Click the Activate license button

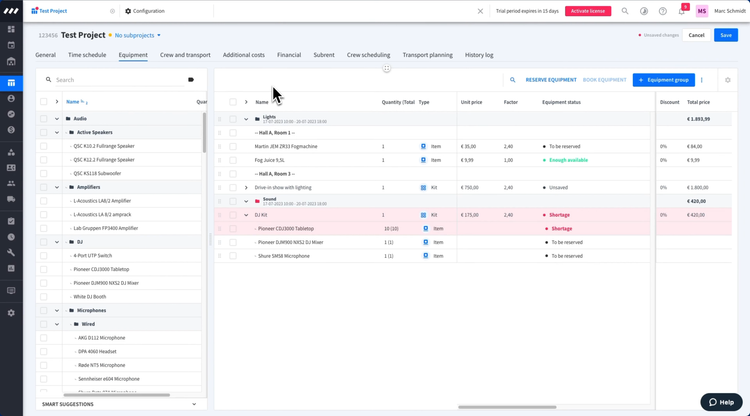[588, 11]
